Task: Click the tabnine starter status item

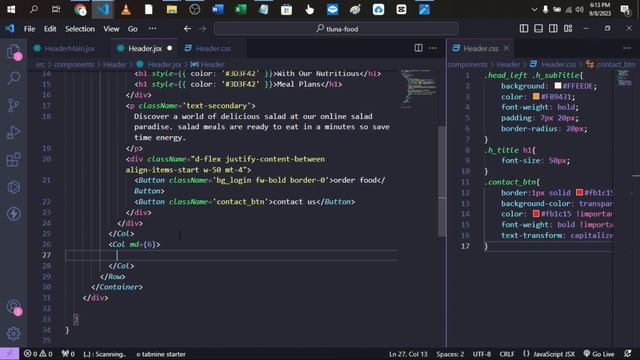Action: [x=161, y=354]
